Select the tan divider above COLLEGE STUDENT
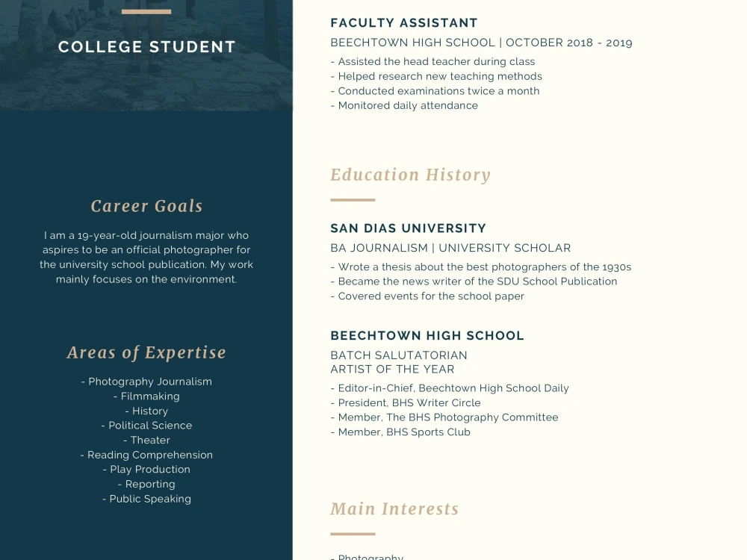The width and height of the screenshot is (747, 560). (146, 11)
